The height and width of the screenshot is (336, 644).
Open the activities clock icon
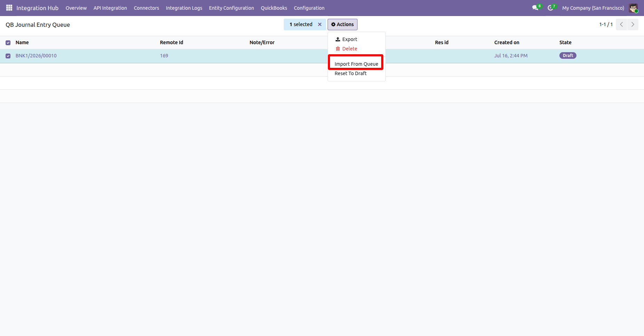pyautogui.click(x=550, y=8)
